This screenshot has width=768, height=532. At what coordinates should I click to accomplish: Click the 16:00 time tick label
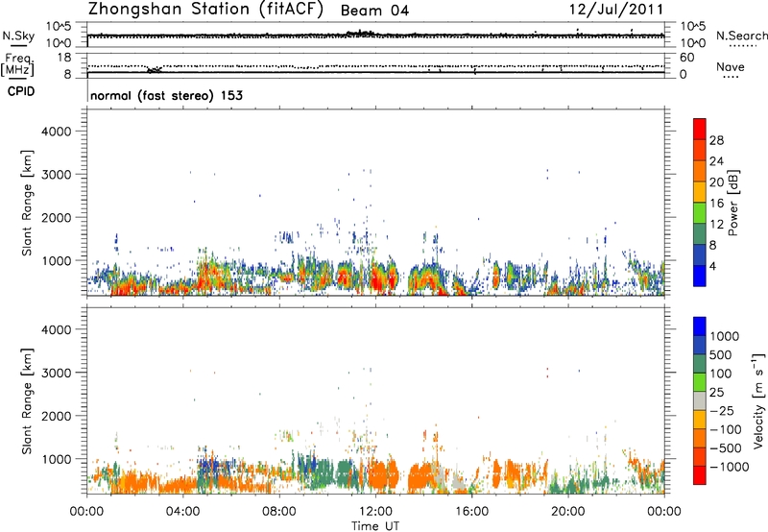point(471,512)
